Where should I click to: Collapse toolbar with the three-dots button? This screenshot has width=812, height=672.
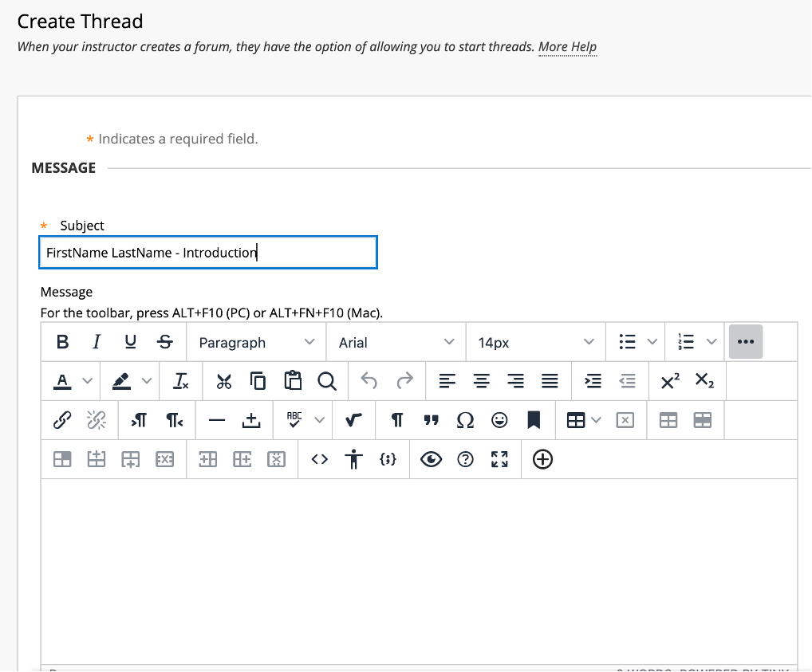746,342
